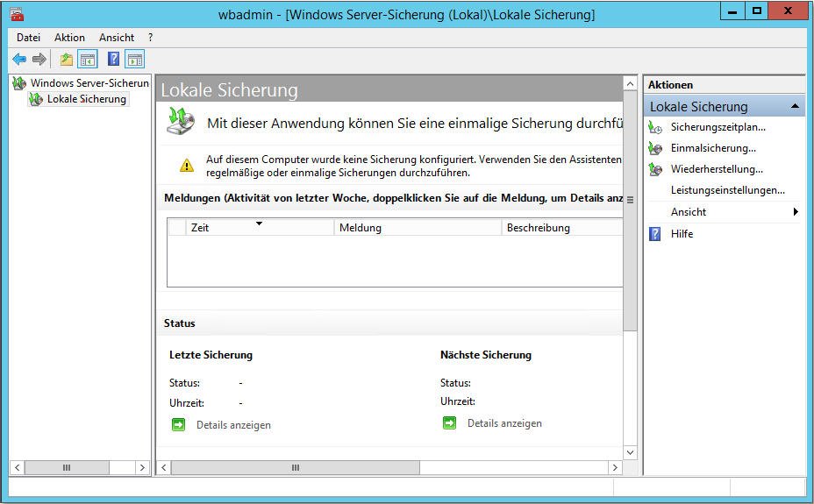Collapse the Lokale Sicherung actions section arrow
The width and height of the screenshot is (814, 504).
pyautogui.click(x=795, y=106)
